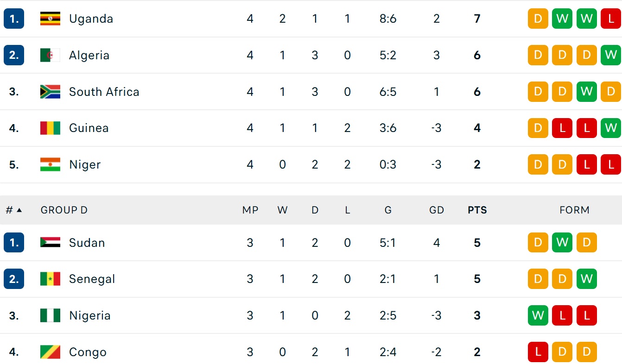
Task: Click Sudan's rank 1 position badge
Action: pos(14,243)
